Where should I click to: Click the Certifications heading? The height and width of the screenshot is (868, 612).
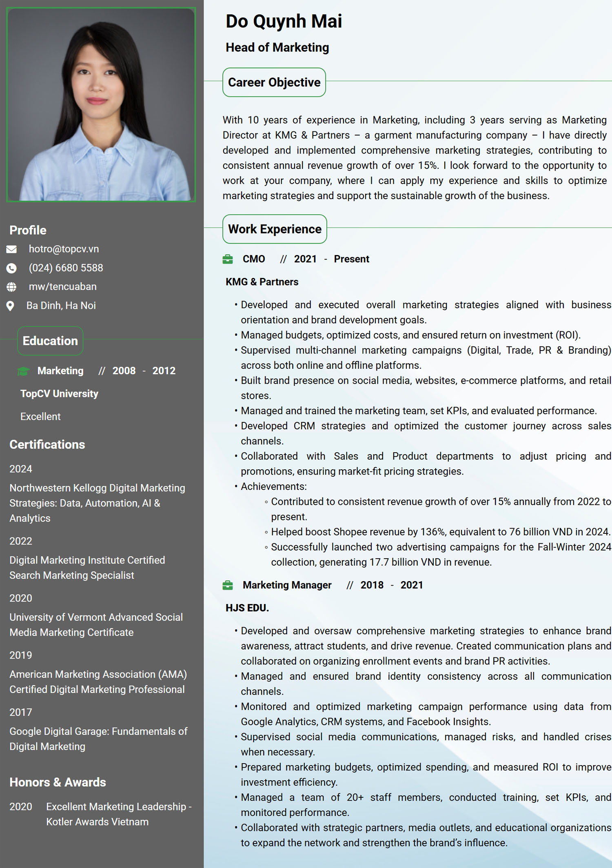click(x=47, y=444)
